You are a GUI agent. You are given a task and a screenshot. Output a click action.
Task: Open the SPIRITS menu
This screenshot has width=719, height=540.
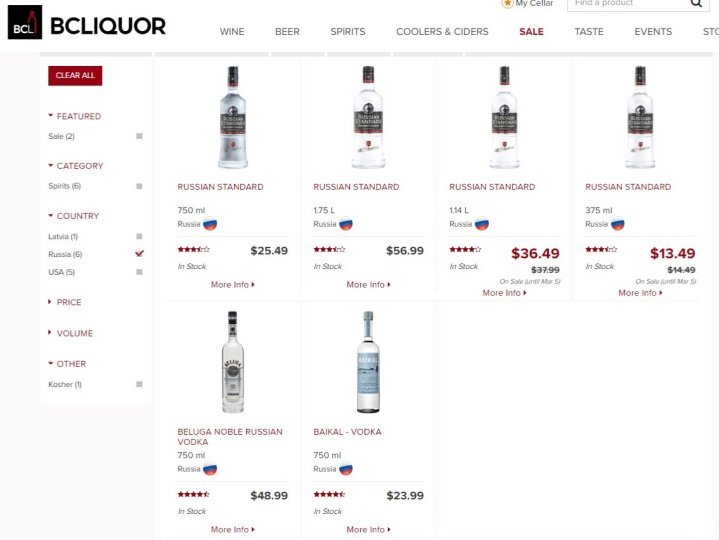pos(348,32)
